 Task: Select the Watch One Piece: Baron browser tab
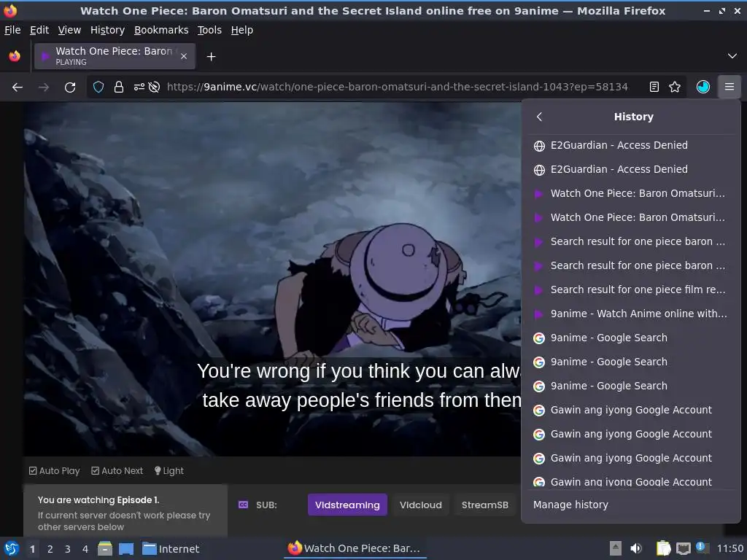115,56
